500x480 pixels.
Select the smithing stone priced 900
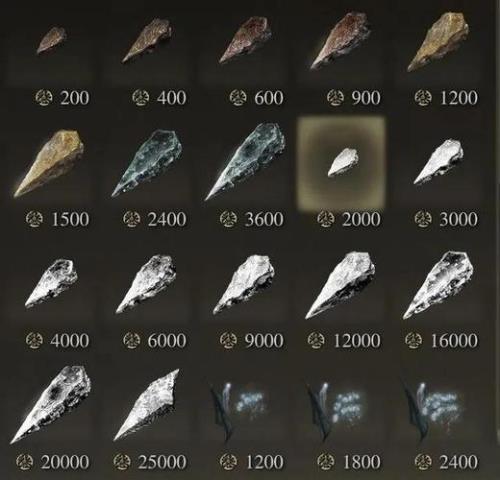340,40
